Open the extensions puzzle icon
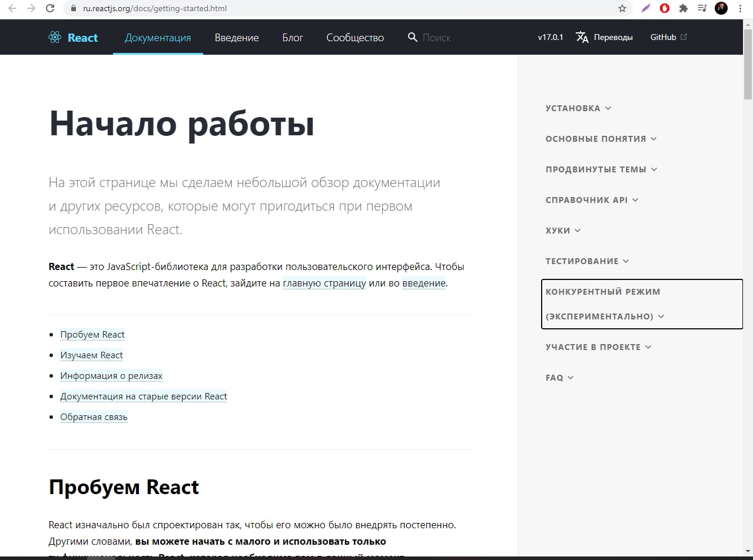Image resolution: width=753 pixels, height=560 pixels. click(x=684, y=8)
